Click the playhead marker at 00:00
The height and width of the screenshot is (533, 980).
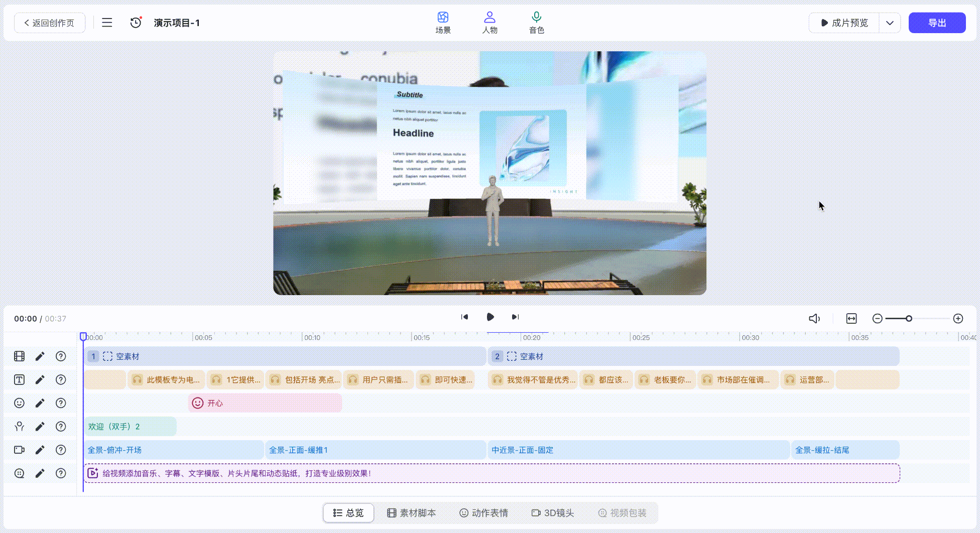(83, 336)
